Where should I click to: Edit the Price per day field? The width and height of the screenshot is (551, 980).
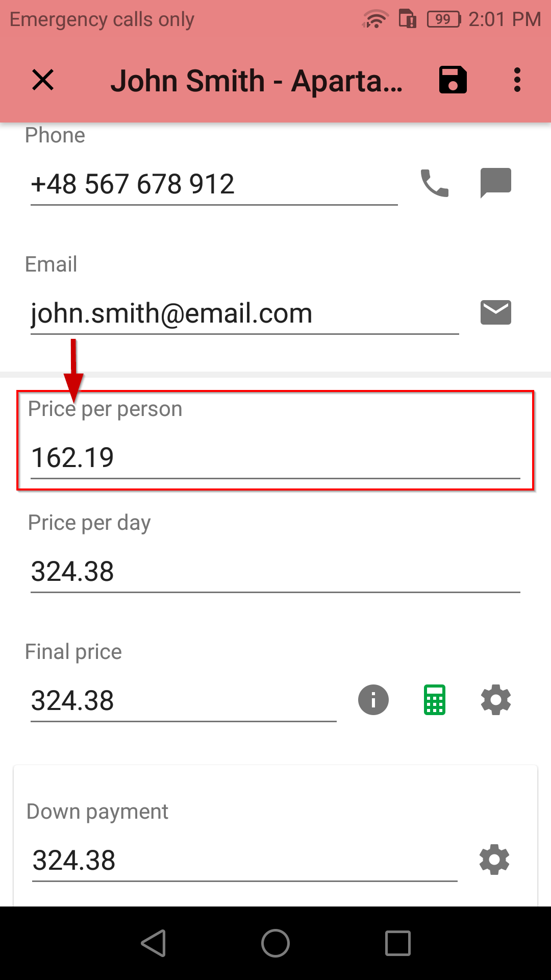pyautogui.click(x=275, y=572)
